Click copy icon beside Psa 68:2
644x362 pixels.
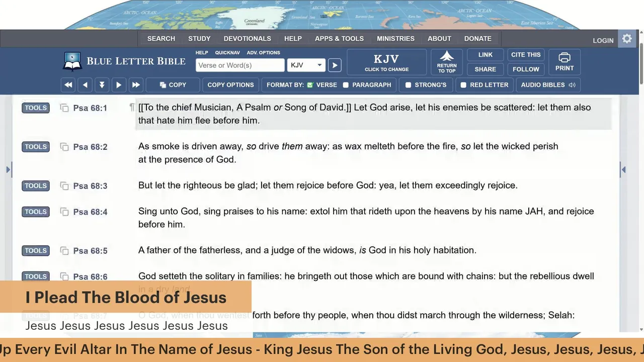coord(64,147)
